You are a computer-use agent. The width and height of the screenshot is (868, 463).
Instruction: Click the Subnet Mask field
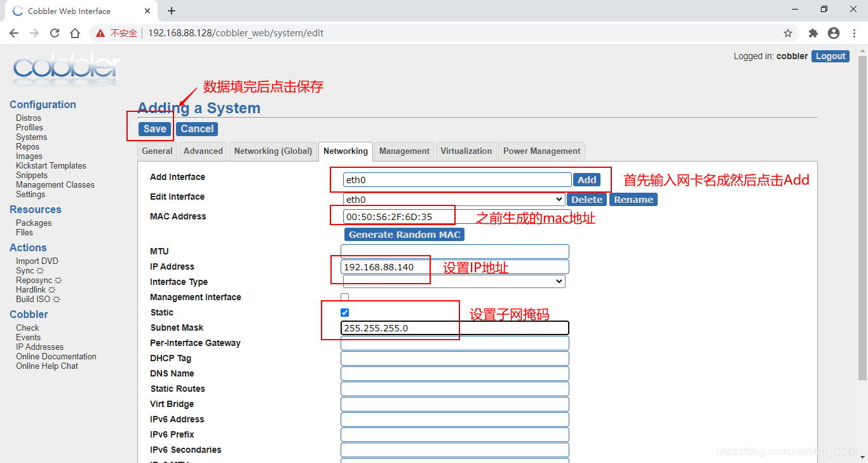[455, 328]
